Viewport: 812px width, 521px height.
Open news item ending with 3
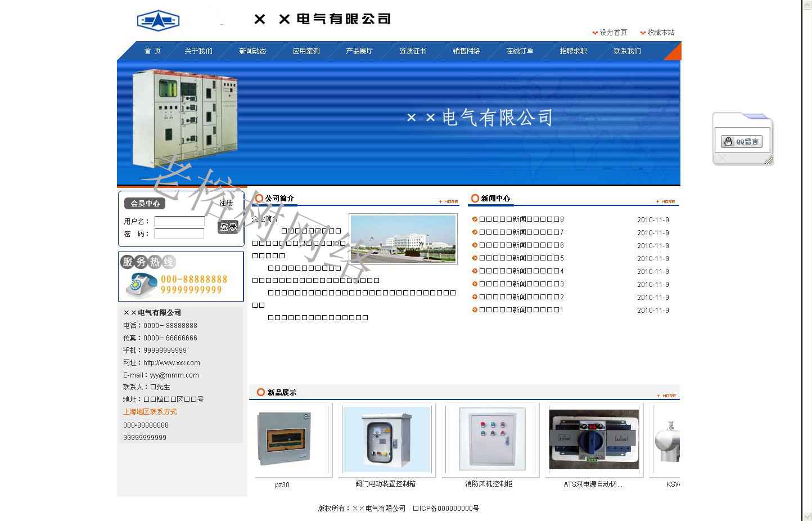pyautogui.click(x=521, y=284)
